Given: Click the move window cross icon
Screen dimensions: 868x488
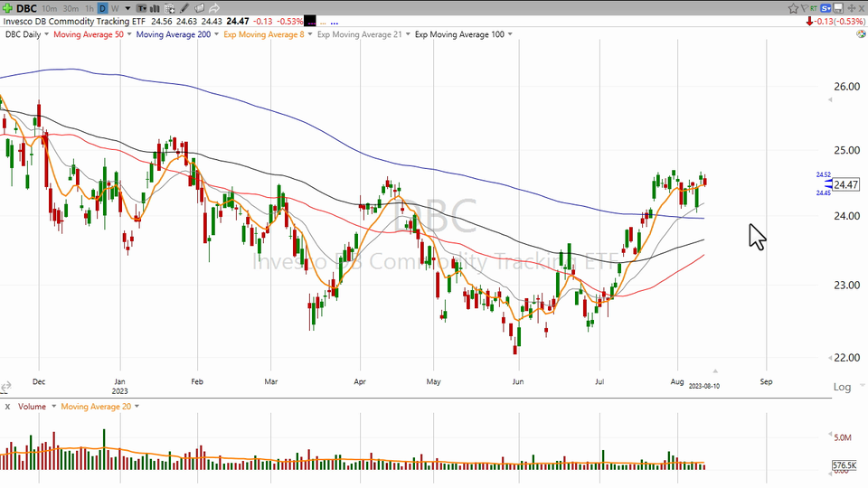Looking at the screenshot, I should (852, 8).
